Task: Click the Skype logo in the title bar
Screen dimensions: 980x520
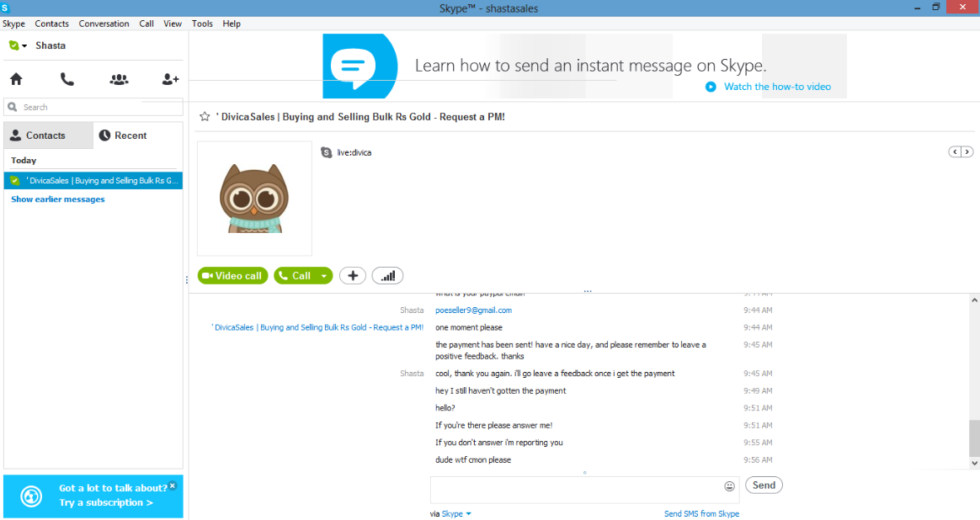Action: (x=6, y=8)
